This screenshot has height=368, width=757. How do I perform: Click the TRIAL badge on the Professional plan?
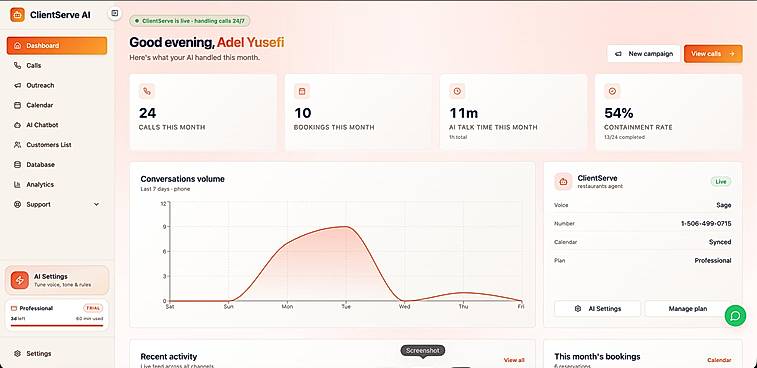pos(93,308)
